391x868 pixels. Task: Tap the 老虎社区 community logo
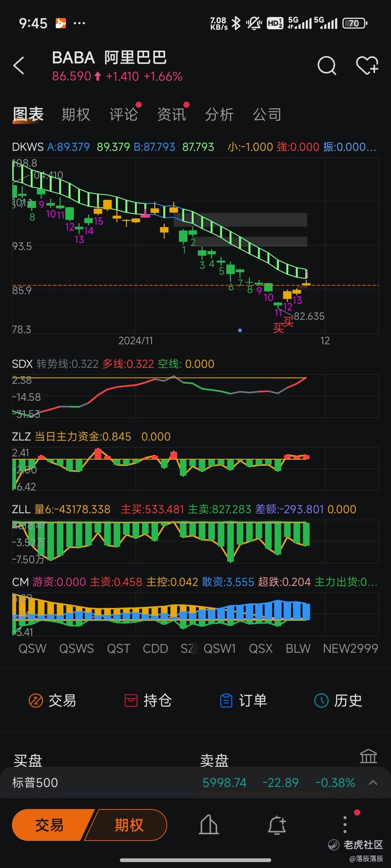(356, 845)
